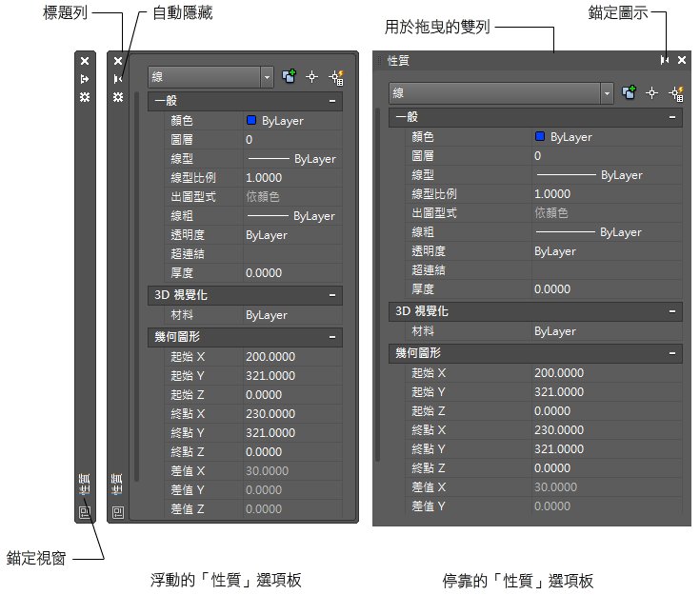
Task: Click the empty 超連結 field in floating palette
Action: [293, 254]
